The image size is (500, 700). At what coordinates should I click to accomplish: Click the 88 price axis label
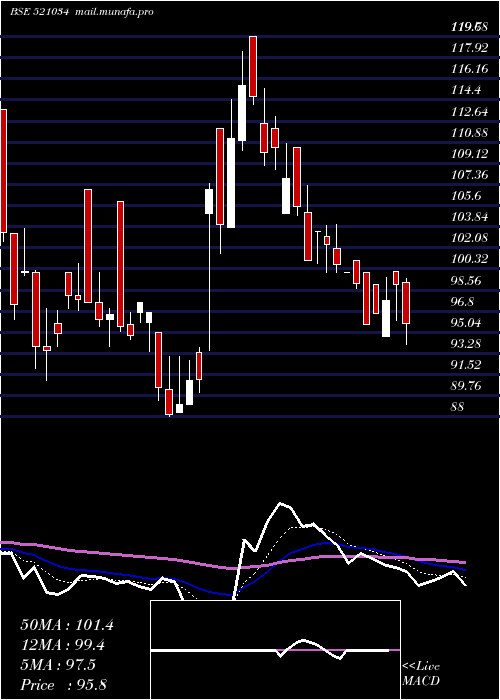click(458, 407)
